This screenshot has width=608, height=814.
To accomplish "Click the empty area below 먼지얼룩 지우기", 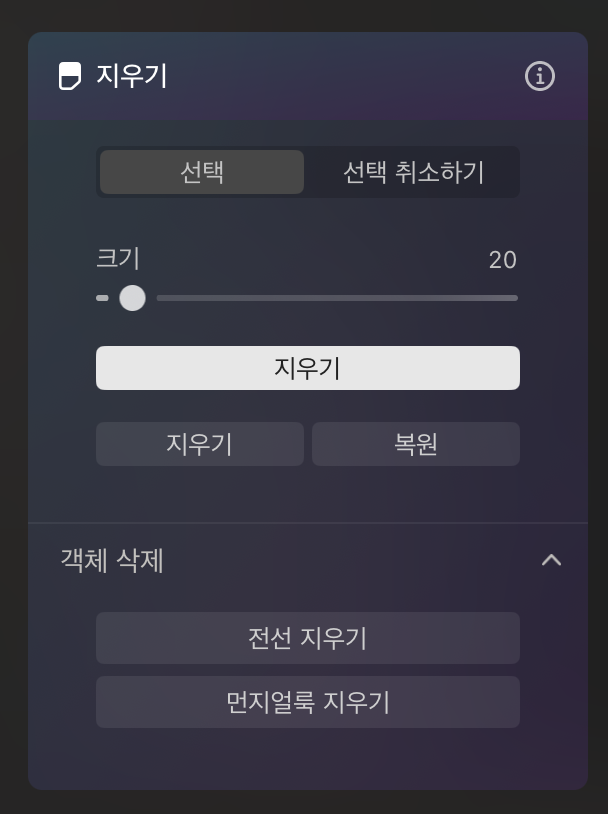I will pos(308,758).
